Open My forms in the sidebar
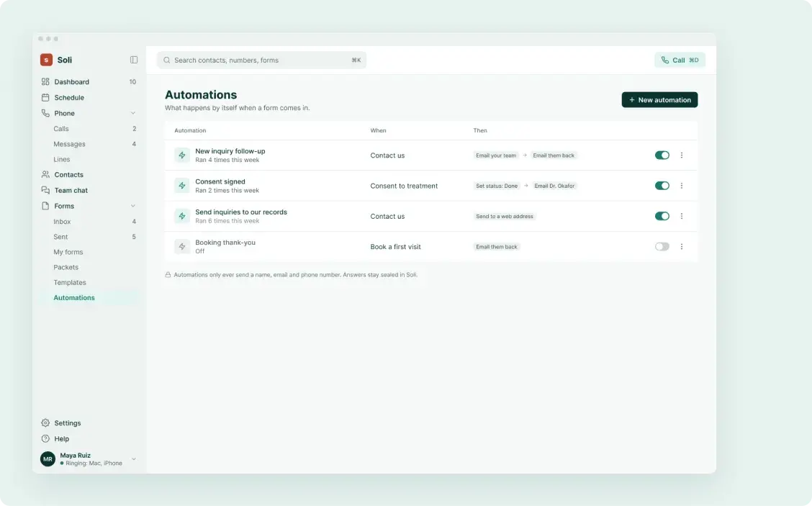 (x=89, y=252)
